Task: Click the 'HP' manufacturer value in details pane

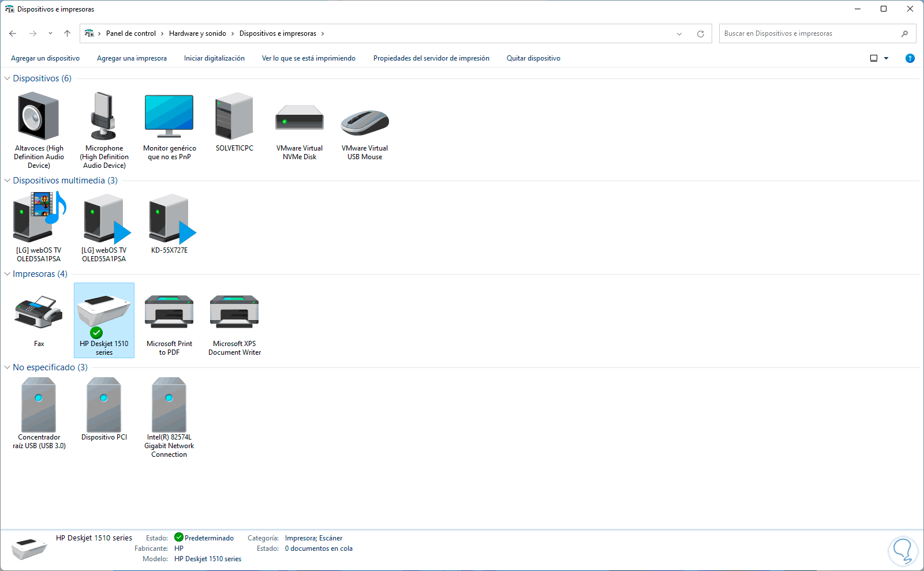Action: click(x=179, y=549)
